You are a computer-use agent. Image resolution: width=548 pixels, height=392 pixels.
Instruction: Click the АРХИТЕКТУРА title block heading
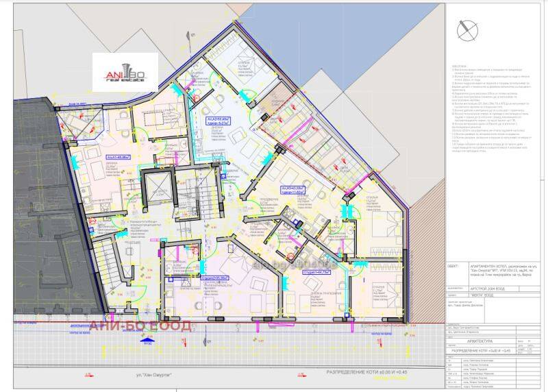(480, 341)
